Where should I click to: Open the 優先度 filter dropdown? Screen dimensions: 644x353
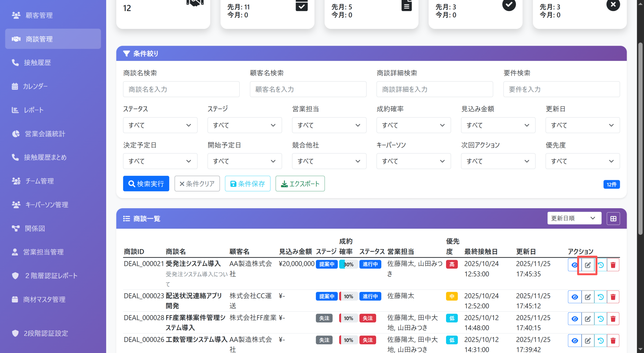tap(582, 161)
